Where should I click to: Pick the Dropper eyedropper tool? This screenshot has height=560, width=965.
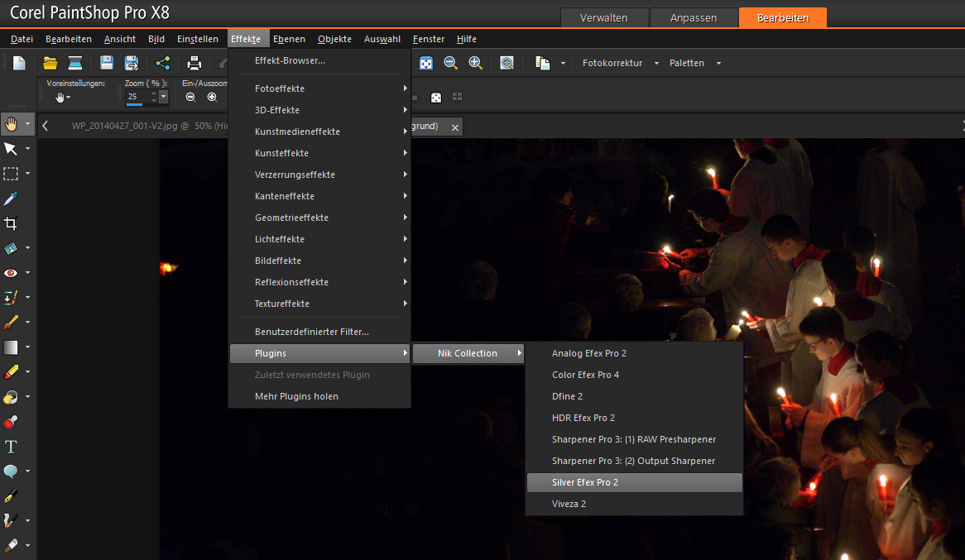[11, 199]
